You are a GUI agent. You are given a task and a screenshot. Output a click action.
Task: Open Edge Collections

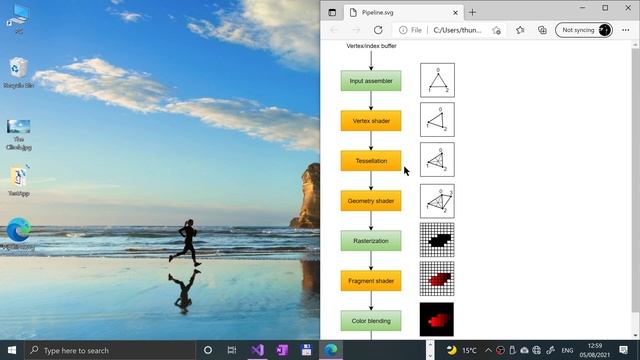542,30
